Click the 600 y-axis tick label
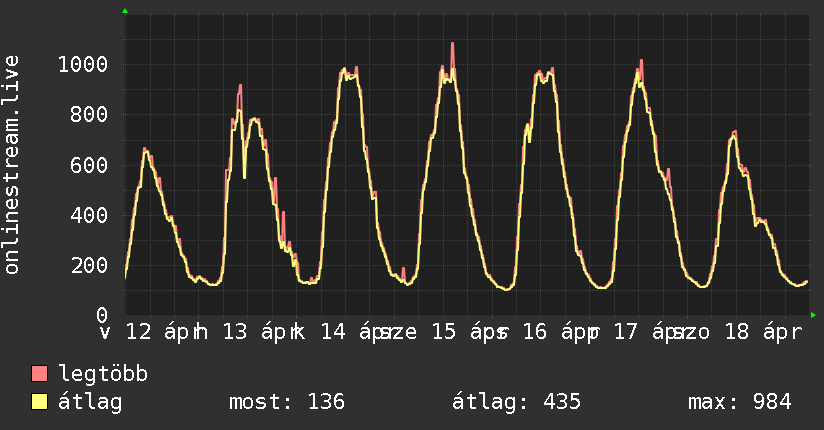824x430 pixels. (88, 165)
